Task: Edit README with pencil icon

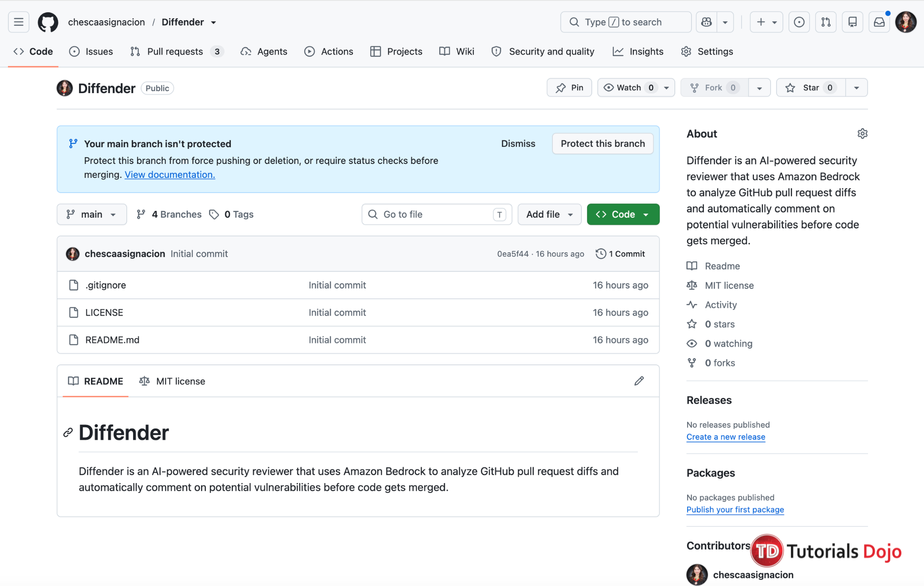Action: tap(639, 381)
